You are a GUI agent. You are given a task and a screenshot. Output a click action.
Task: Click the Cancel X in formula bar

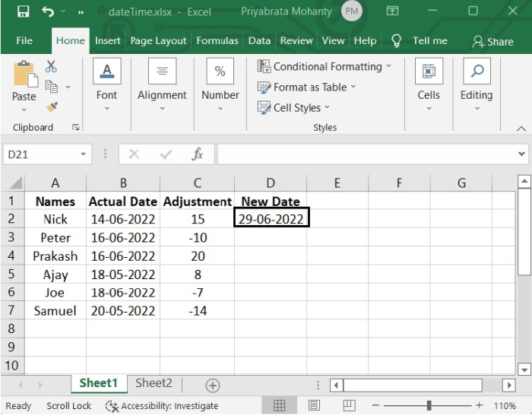tap(134, 155)
